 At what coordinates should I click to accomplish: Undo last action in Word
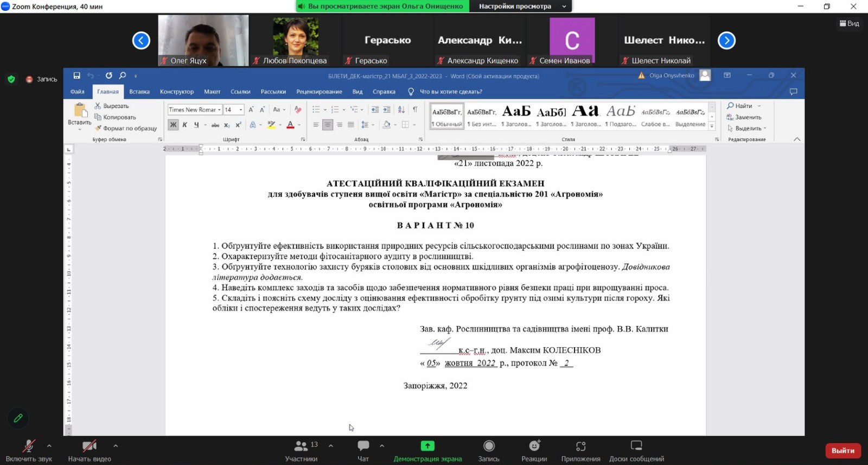coord(91,75)
